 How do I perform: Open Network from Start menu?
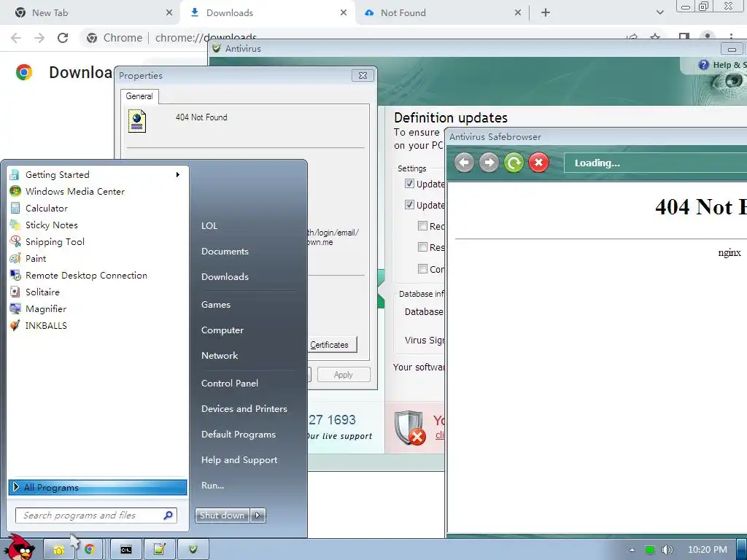tap(220, 355)
